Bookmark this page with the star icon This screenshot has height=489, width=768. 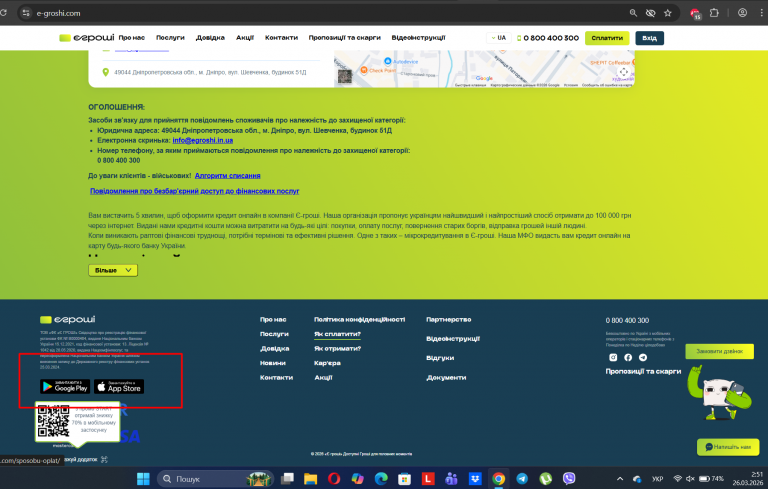[668, 13]
